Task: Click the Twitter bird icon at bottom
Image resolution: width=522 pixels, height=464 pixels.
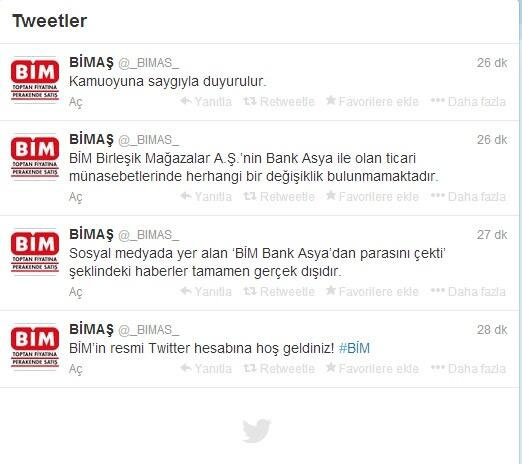Action: click(256, 431)
